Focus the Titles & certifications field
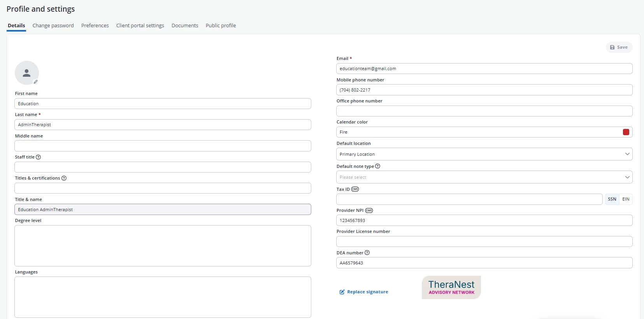 [x=163, y=188]
